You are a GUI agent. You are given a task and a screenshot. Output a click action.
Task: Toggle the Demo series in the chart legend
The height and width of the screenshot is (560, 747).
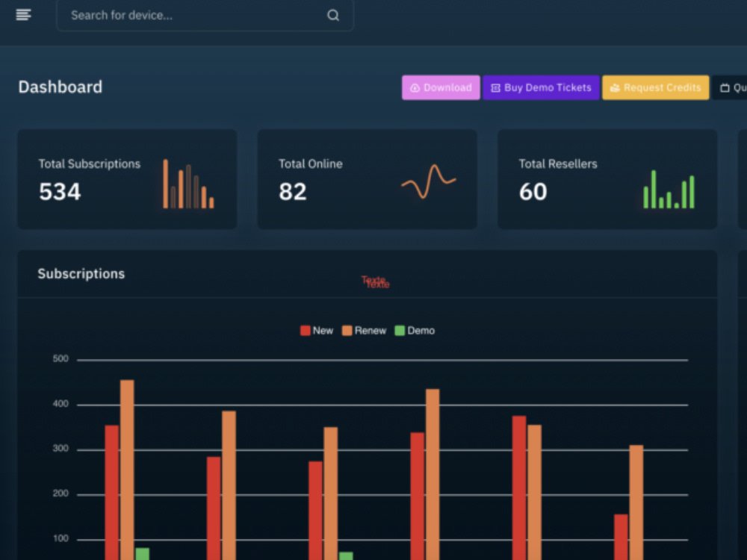click(x=416, y=330)
